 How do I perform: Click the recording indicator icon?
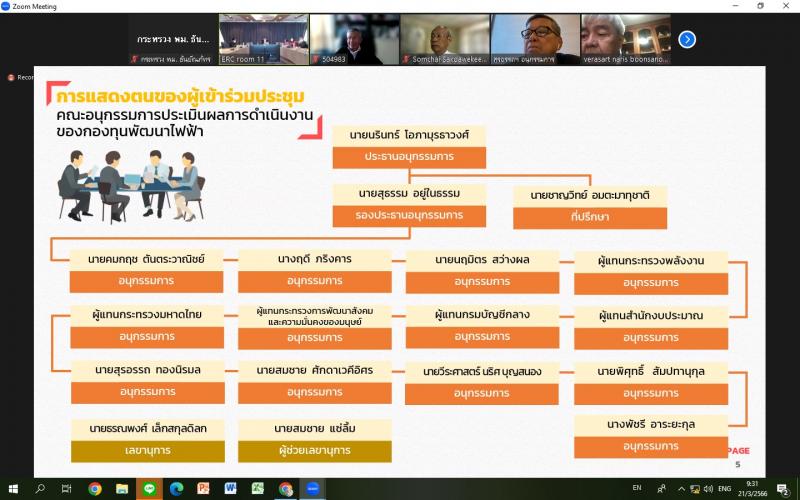pyautogui.click(x=11, y=78)
